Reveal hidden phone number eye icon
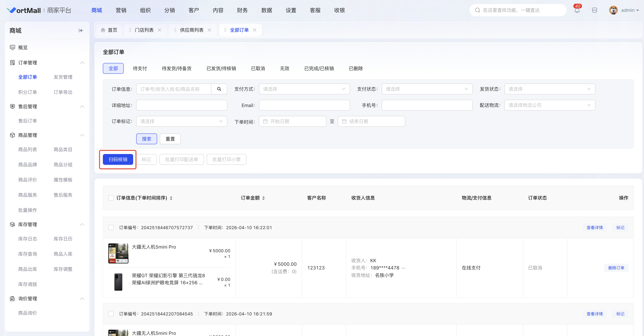Image resolution: width=644 pixels, height=336 pixels. [403, 268]
